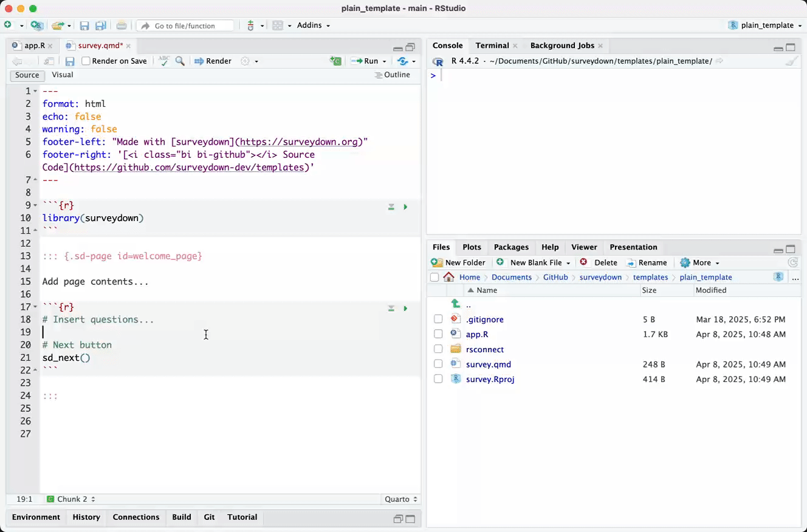
Task: Click the Save All documents icon
Action: pos(101,26)
